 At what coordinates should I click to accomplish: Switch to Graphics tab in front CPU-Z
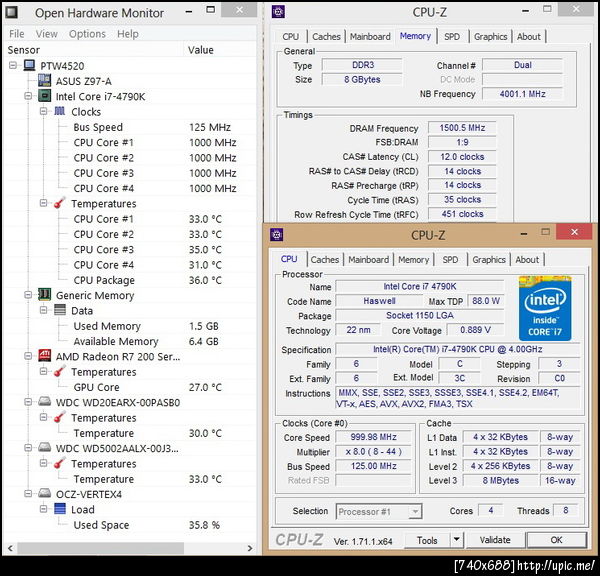coord(489,259)
